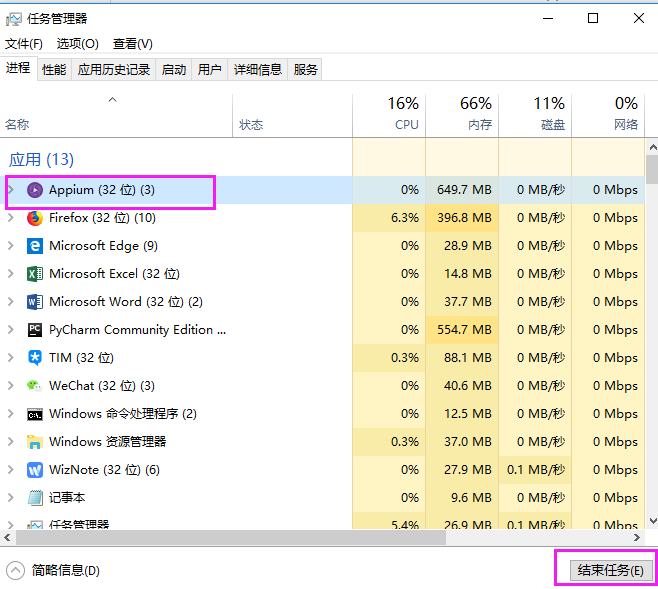Click the Microsoft Excel icon
This screenshot has height=589, width=658.
tap(35, 274)
